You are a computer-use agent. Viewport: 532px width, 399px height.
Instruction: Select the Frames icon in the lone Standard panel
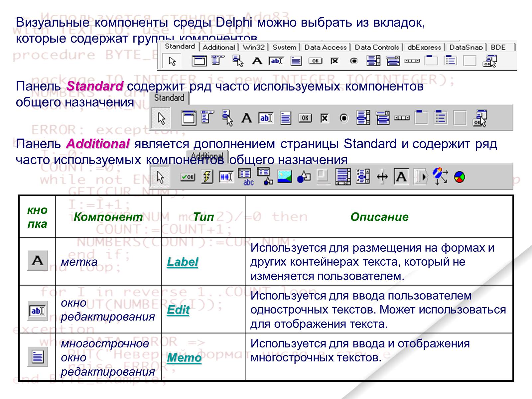coord(189,118)
